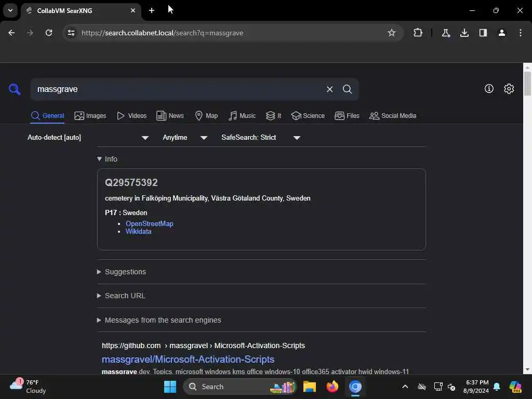Click the muted volume tray icon

451,387
